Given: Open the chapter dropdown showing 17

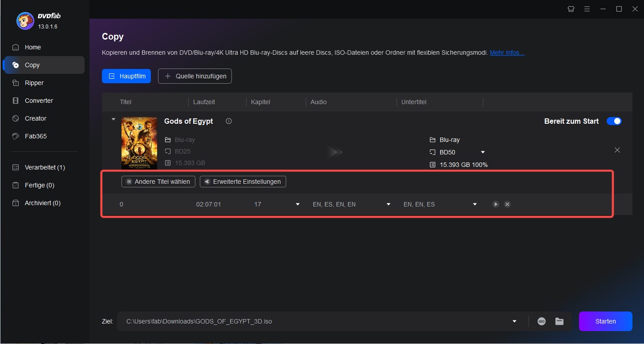Looking at the screenshot, I should [298, 204].
